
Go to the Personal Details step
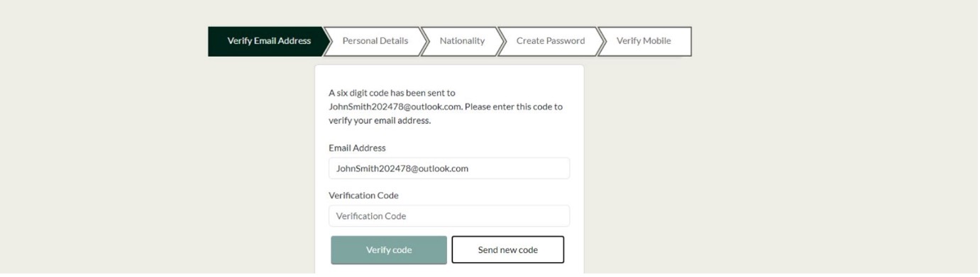point(375,41)
